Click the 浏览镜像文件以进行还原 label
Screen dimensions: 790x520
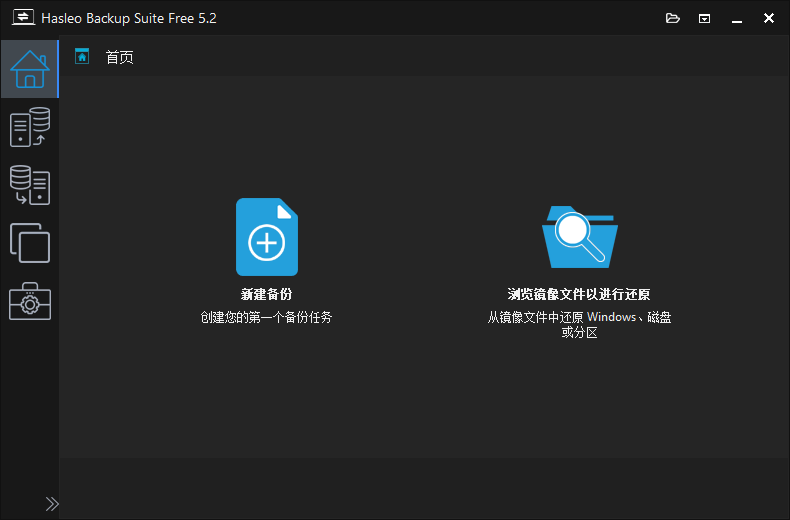coord(579,294)
